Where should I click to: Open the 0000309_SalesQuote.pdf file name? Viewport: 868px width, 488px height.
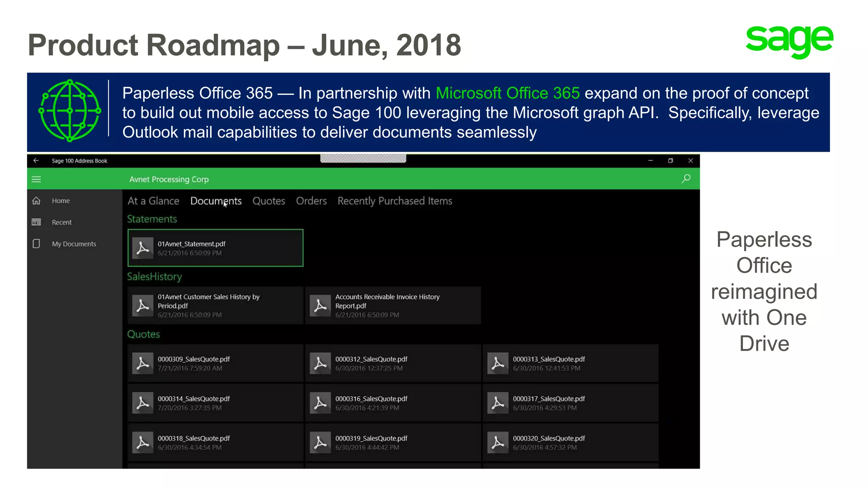[x=194, y=359]
